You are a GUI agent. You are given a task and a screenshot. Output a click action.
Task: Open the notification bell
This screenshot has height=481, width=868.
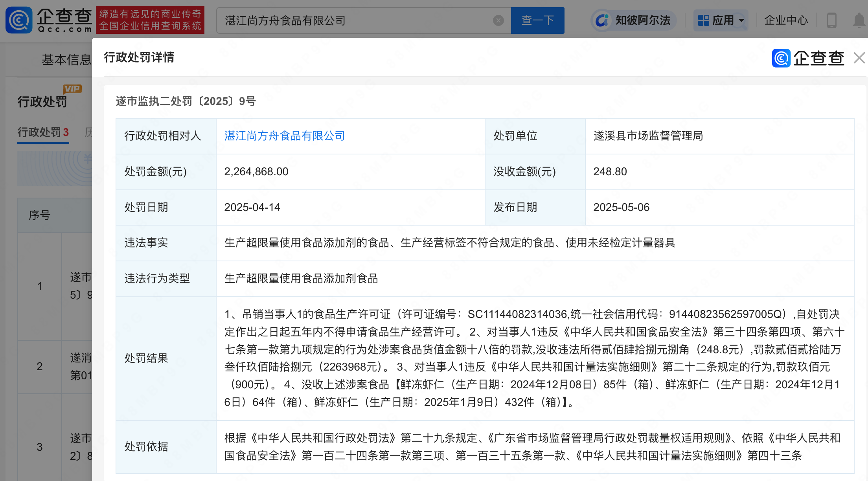click(859, 20)
